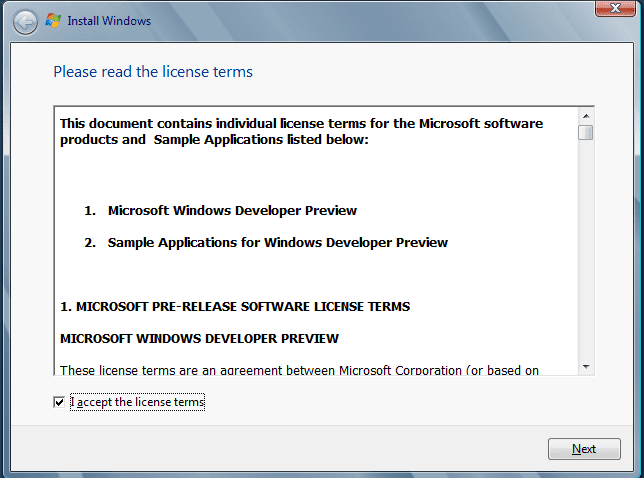This screenshot has height=478, width=644.
Task: Click the license scrollbar down arrow
Action: [x=586, y=367]
